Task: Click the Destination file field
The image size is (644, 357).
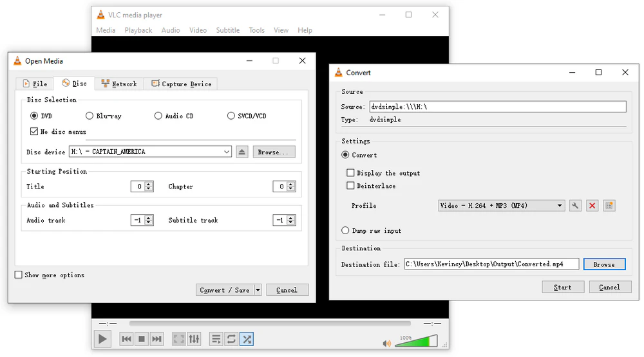Action: pos(491,264)
